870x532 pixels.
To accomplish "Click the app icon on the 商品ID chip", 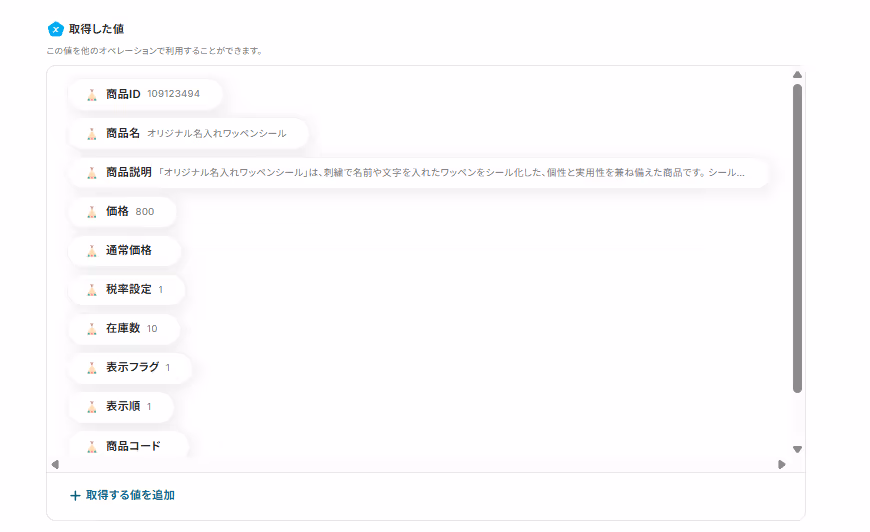I will 92,95.
